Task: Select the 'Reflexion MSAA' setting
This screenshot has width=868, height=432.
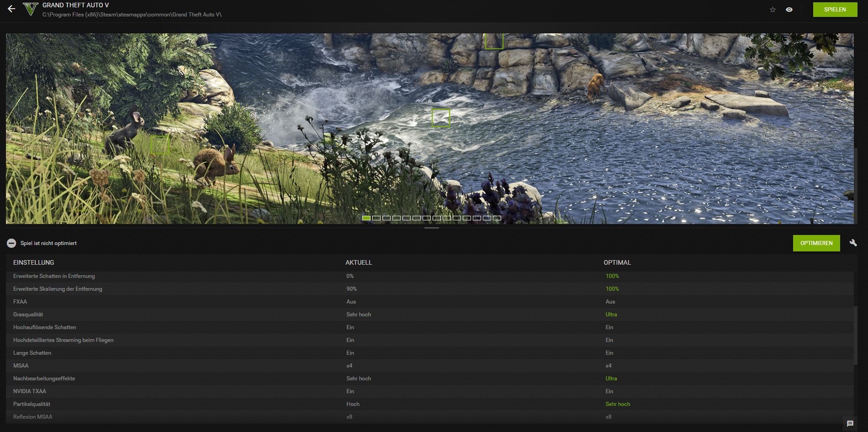Action: [33, 417]
